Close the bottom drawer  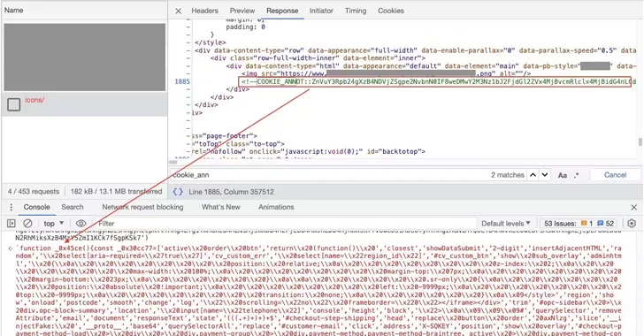[633, 207]
